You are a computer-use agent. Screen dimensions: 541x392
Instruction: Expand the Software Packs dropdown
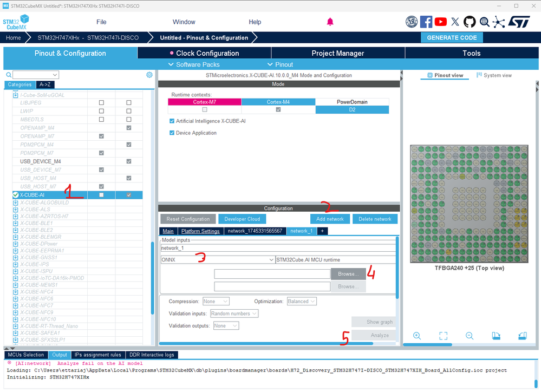click(194, 64)
